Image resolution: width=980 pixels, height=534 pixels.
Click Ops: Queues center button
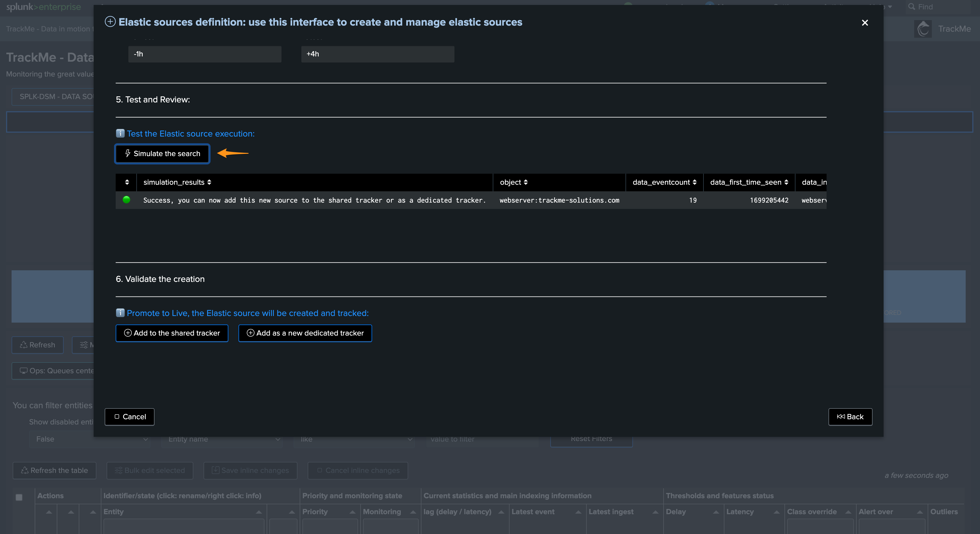(x=53, y=370)
